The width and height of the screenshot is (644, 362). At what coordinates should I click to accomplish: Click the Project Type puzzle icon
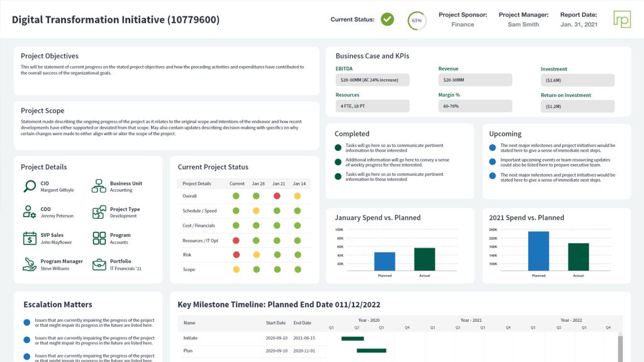click(99, 212)
